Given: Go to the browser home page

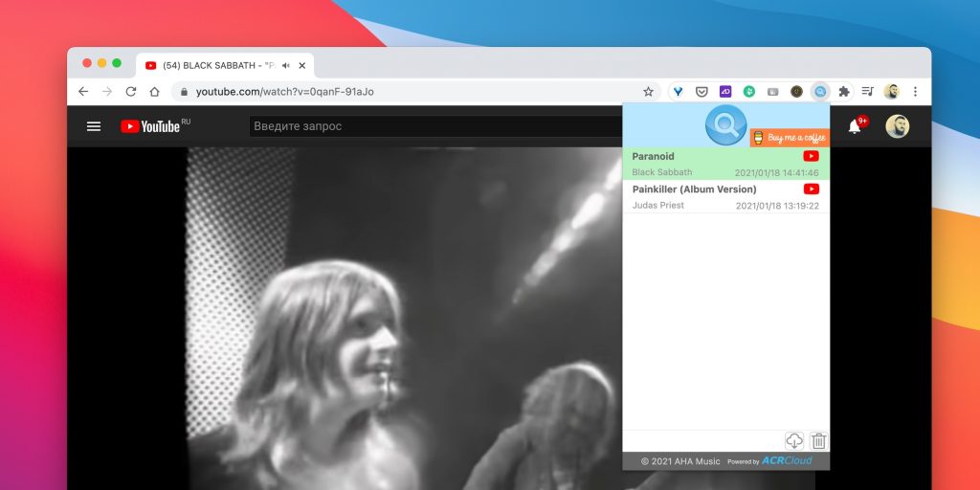Looking at the screenshot, I should (x=154, y=92).
